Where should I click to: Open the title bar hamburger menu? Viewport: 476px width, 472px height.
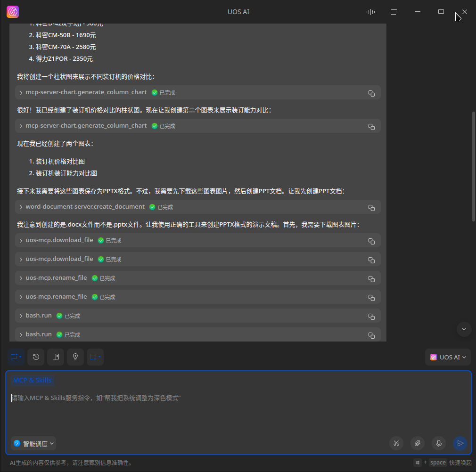coord(394,12)
